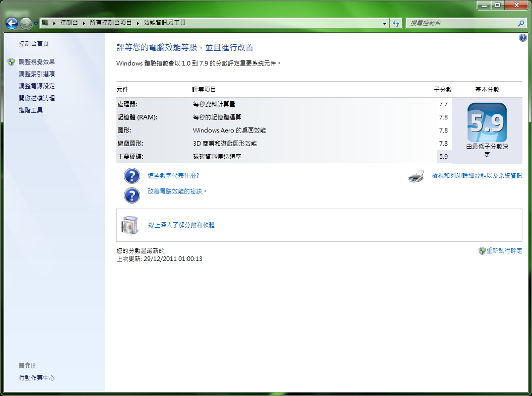Minimize the window
This screenshot has height=396, width=532.
[484, 5]
